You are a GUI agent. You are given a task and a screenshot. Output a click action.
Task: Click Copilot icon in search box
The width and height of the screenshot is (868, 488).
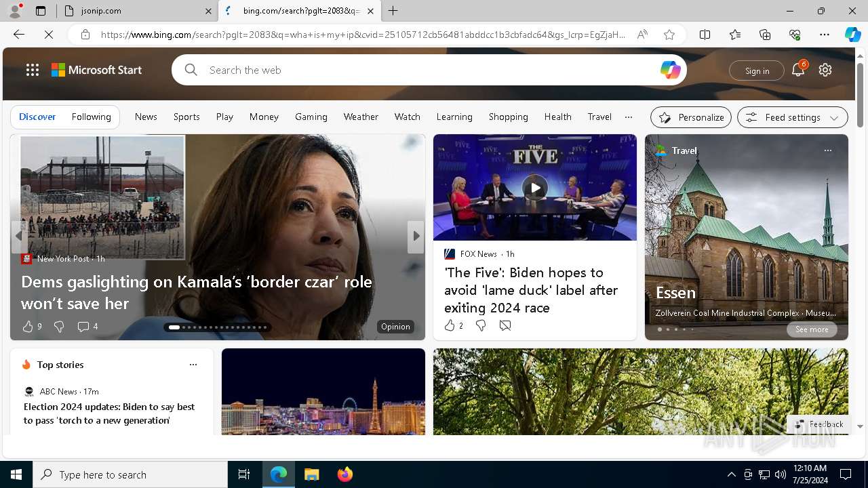point(670,70)
